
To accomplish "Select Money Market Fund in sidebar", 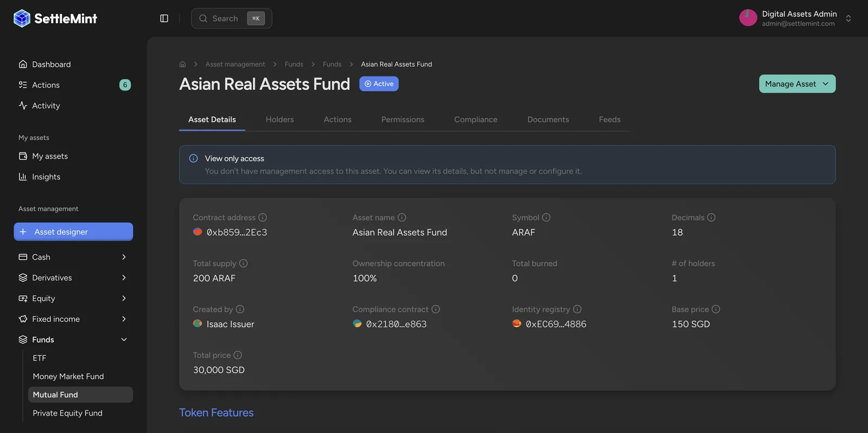I will [x=68, y=377].
